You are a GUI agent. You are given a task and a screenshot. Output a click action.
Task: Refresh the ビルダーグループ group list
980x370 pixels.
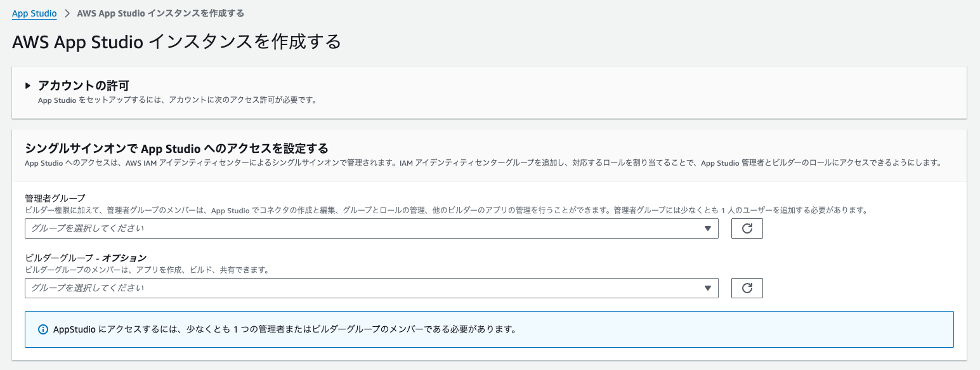pyautogui.click(x=747, y=288)
